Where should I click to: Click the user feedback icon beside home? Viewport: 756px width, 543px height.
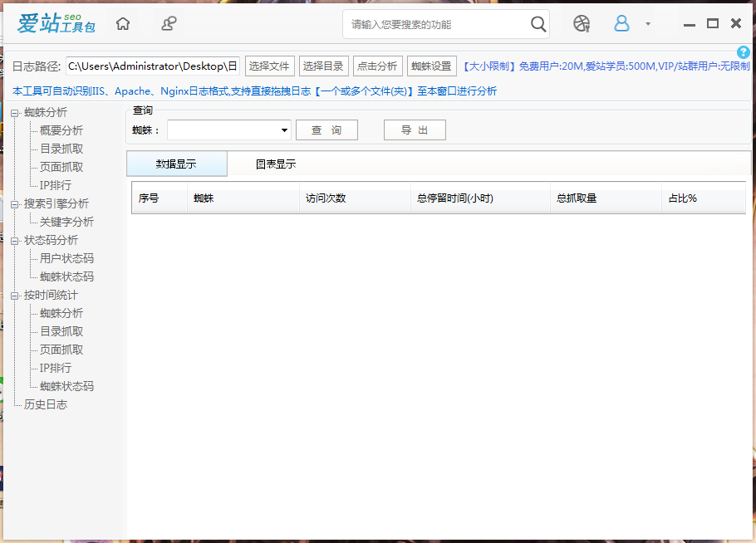[169, 24]
